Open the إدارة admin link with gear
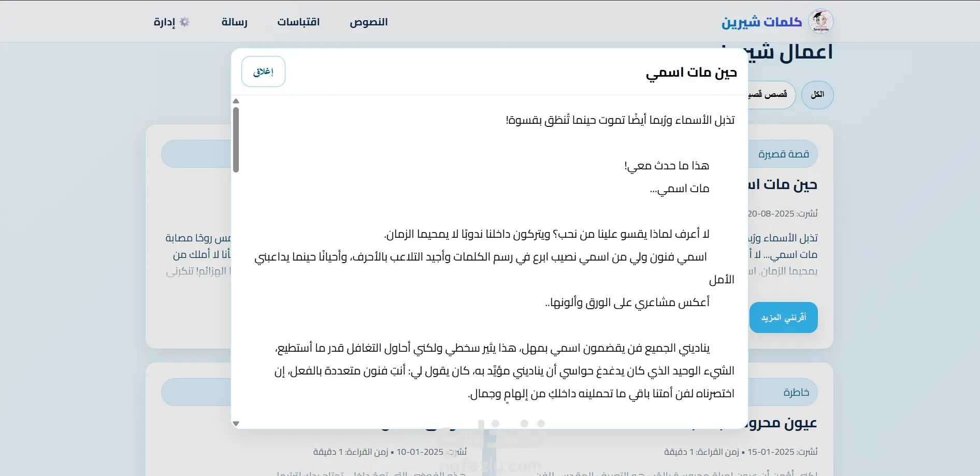This screenshot has height=476, width=980. pos(171,22)
